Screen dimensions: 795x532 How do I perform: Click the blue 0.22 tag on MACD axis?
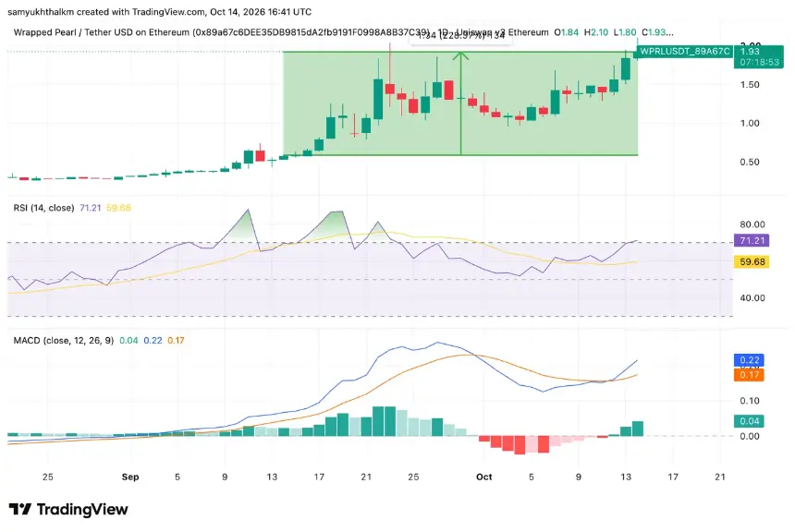click(749, 360)
